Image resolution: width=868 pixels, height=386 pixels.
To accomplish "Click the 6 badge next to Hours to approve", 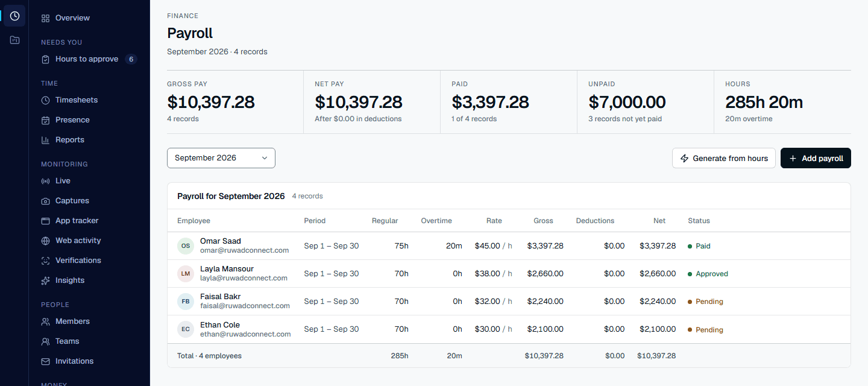I will point(131,59).
